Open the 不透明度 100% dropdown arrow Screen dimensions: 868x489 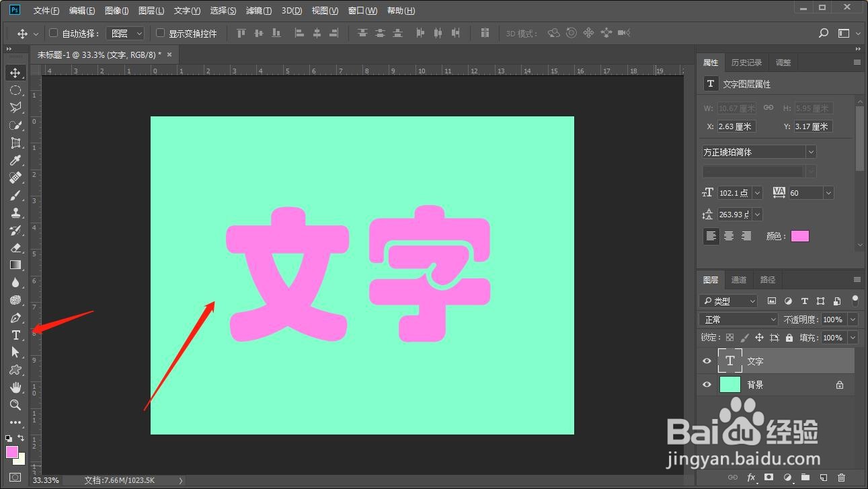coord(853,319)
